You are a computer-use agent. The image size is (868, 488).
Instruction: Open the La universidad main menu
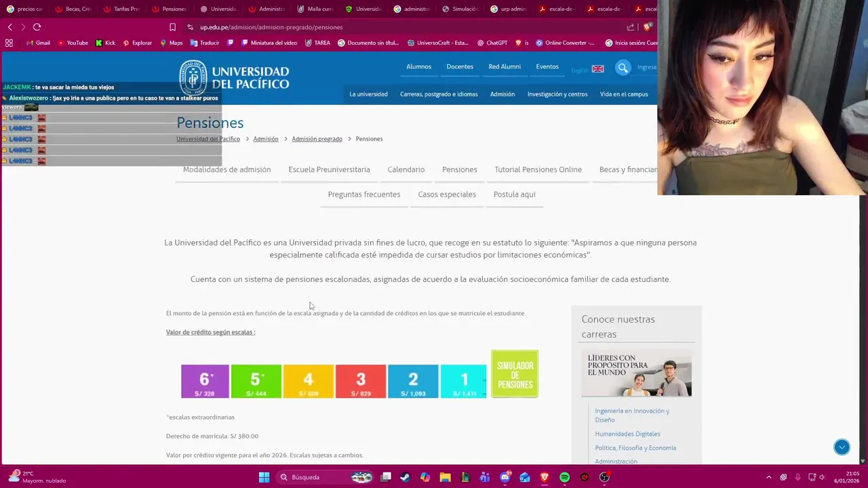[x=368, y=94]
